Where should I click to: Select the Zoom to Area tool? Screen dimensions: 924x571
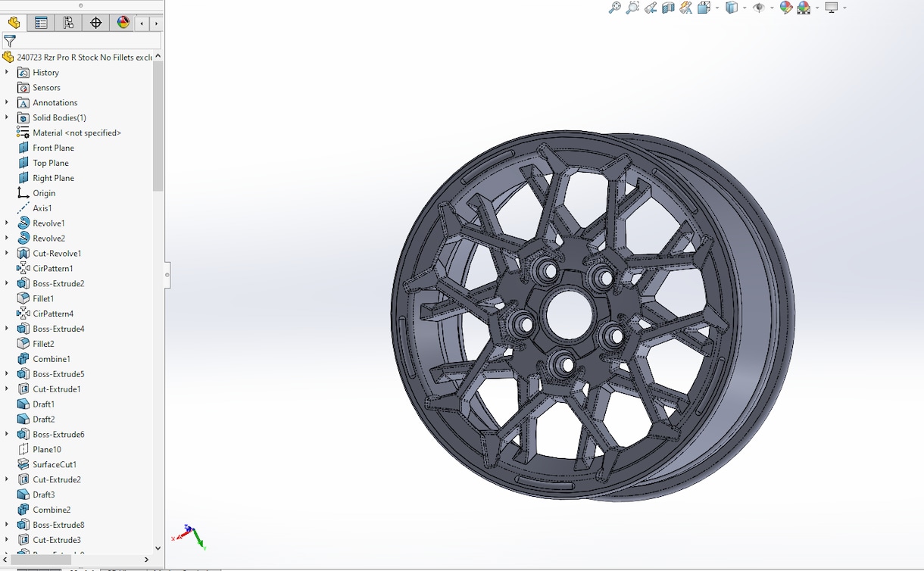[x=632, y=8]
